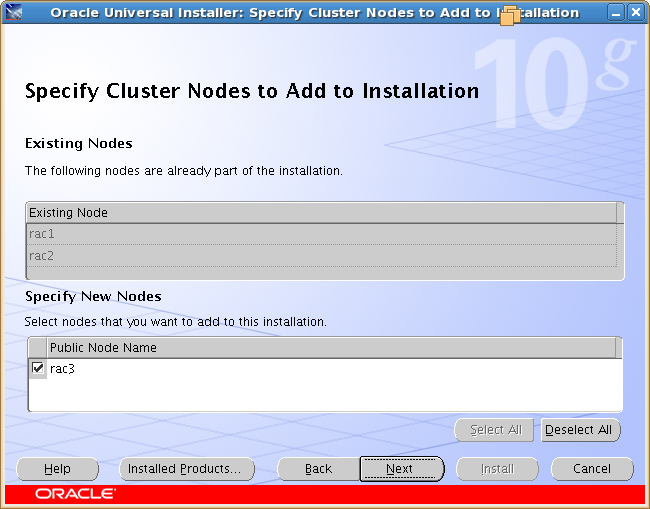Click the overlapping windows icon in title bar

(510, 16)
